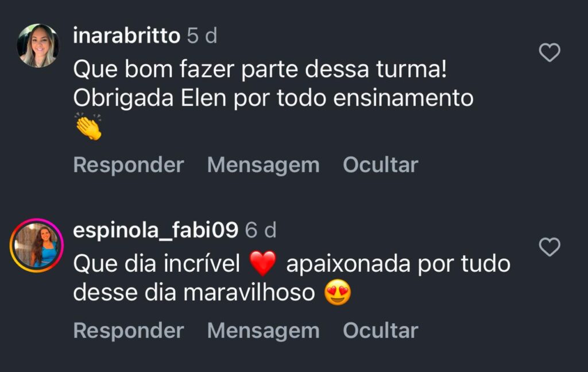
Task: Open inarabritto's profile picture
Action: point(38,46)
